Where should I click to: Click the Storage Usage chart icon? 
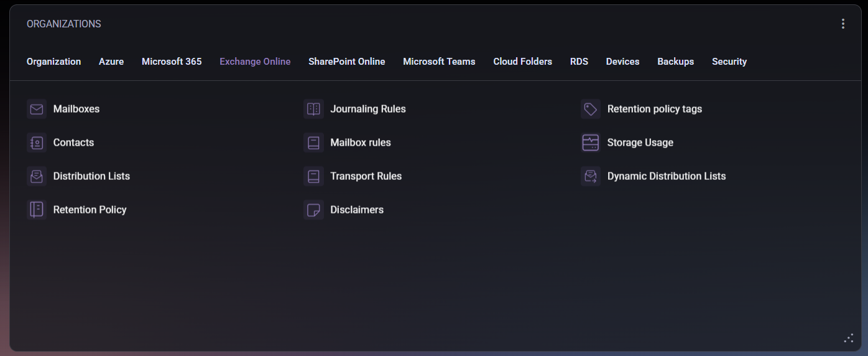point(590,143)
